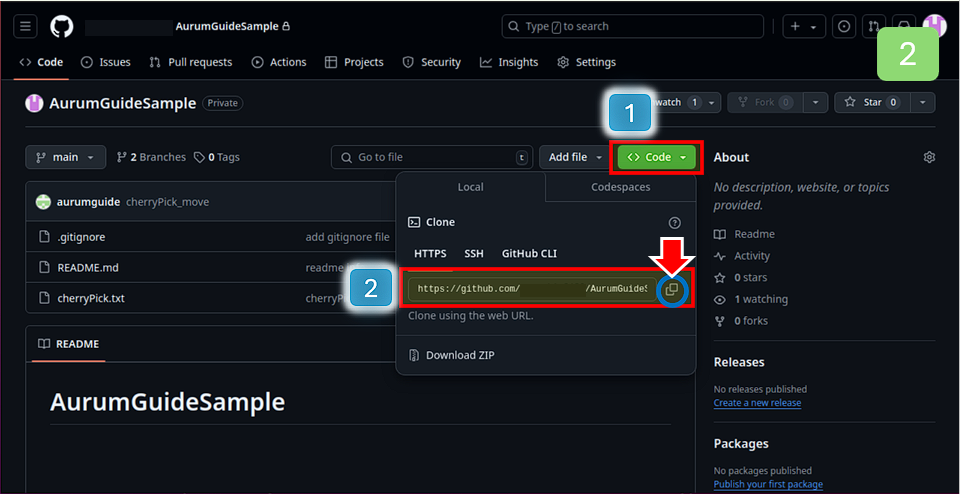Star this repository
960x494 pixels.
pos(872,103)
